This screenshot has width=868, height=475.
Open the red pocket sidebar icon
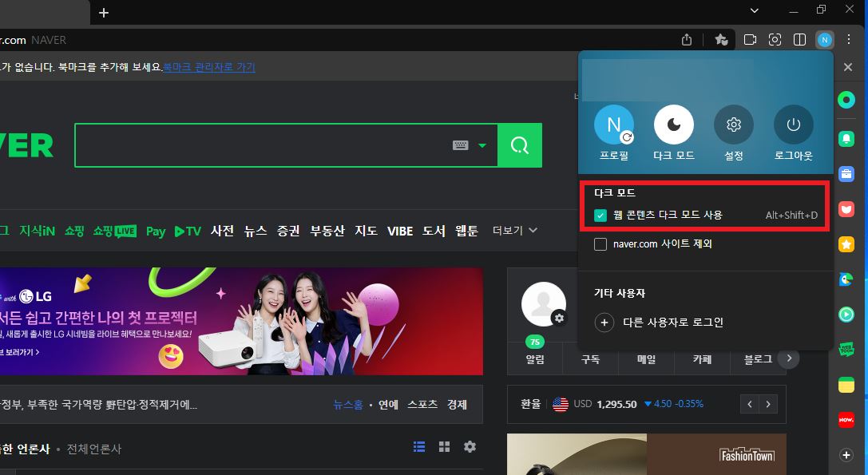846,209
